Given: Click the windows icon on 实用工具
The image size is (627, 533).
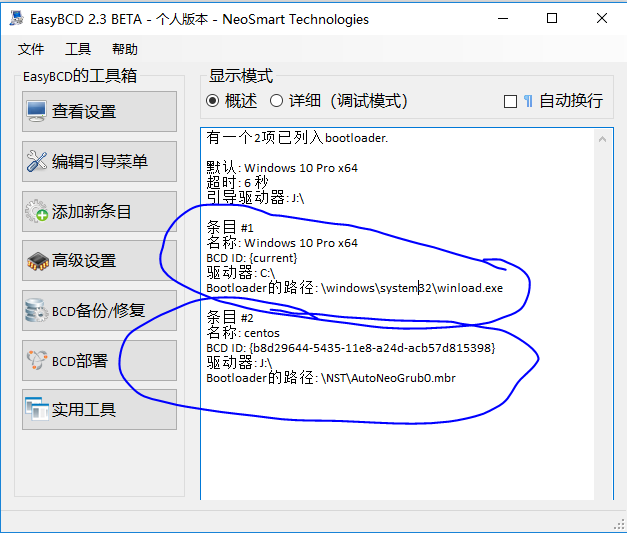Looking at the screenshot, I should click(x=36, y=409).
